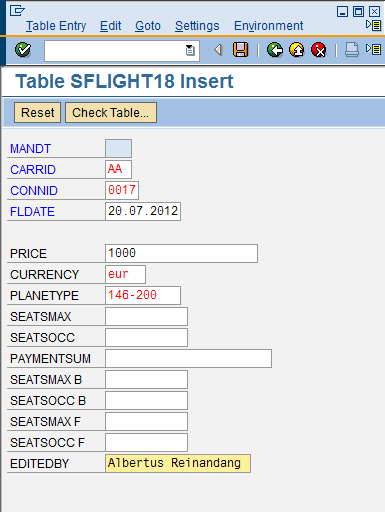Click the CONNID field containing 0017

(x=122, y=190)
